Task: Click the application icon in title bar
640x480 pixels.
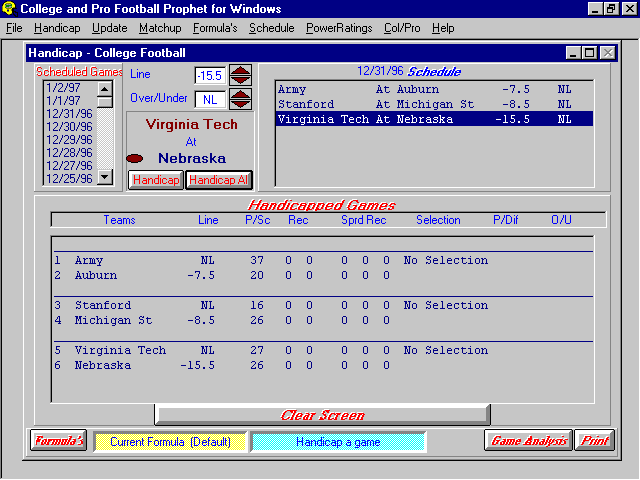Action: [x=9, y=9]
